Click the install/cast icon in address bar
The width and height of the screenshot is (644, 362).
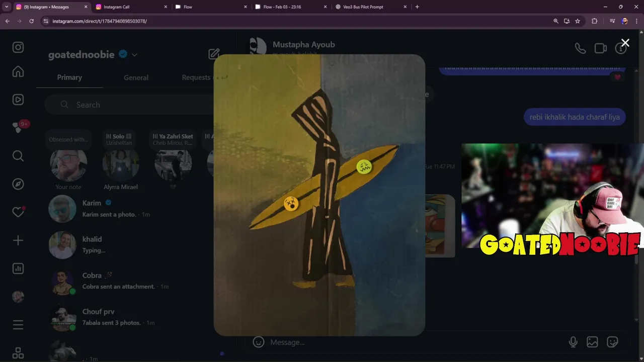click(567, 21)
